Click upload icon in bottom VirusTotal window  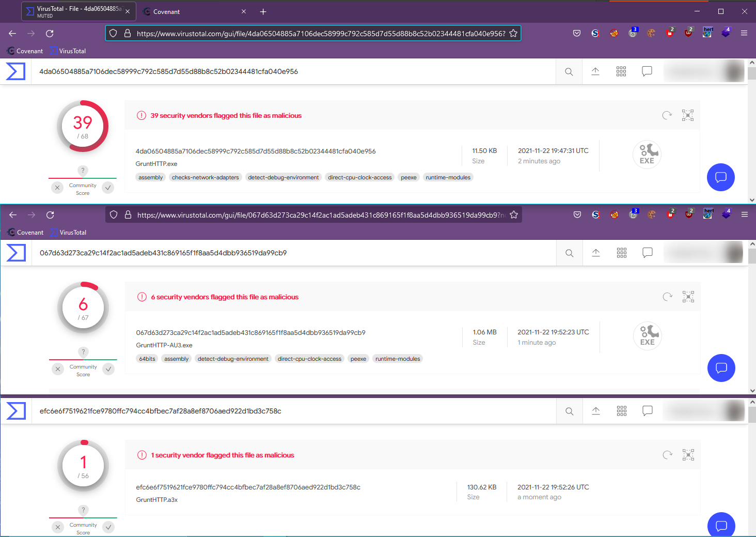coord(596,411)
